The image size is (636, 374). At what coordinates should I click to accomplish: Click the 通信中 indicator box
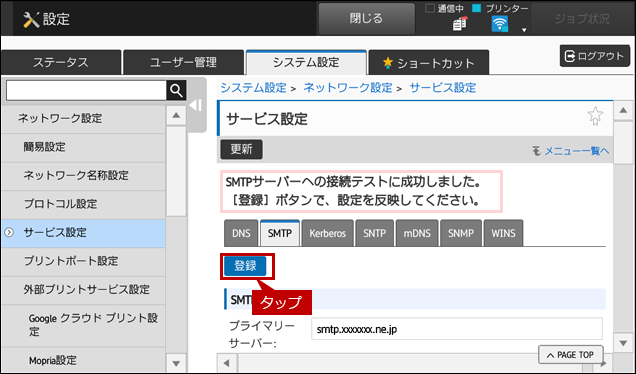coord(430,8)
